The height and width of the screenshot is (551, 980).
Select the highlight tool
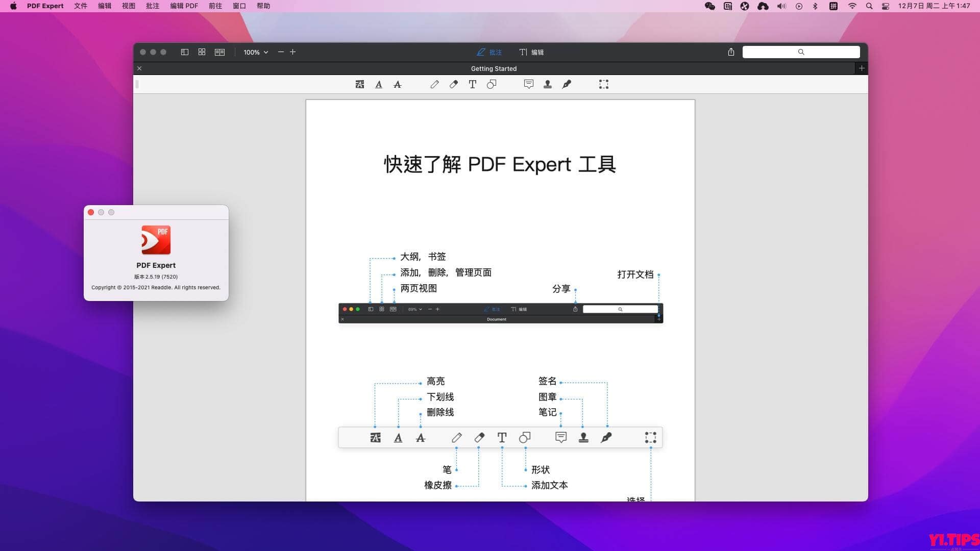(x=360, y=84)
